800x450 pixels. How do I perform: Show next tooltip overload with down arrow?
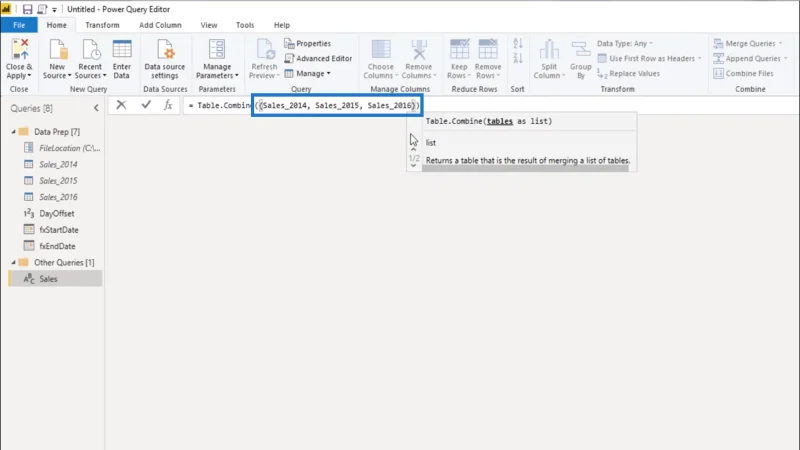[x=413, y=166]
